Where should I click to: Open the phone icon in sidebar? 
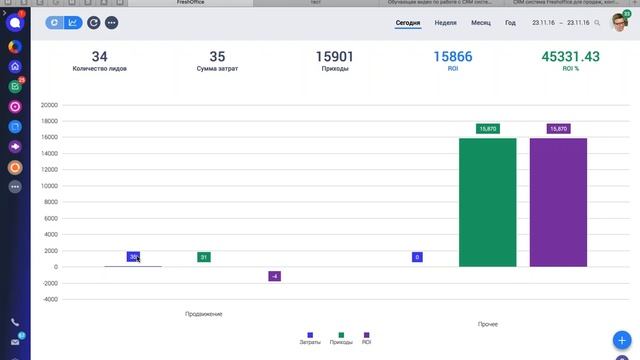point(15,322)
